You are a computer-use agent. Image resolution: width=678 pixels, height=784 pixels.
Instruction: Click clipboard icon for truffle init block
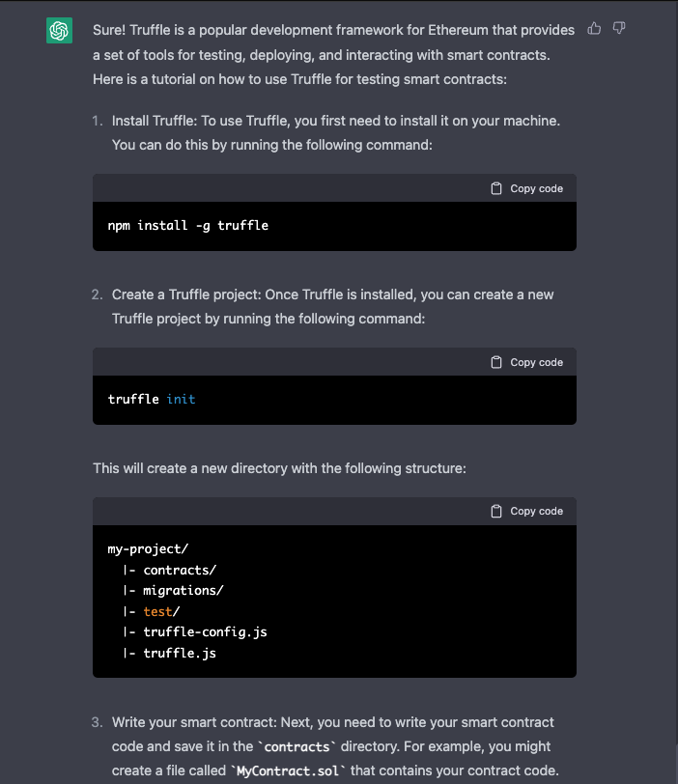pyautogui.click(x=496, y=362)
